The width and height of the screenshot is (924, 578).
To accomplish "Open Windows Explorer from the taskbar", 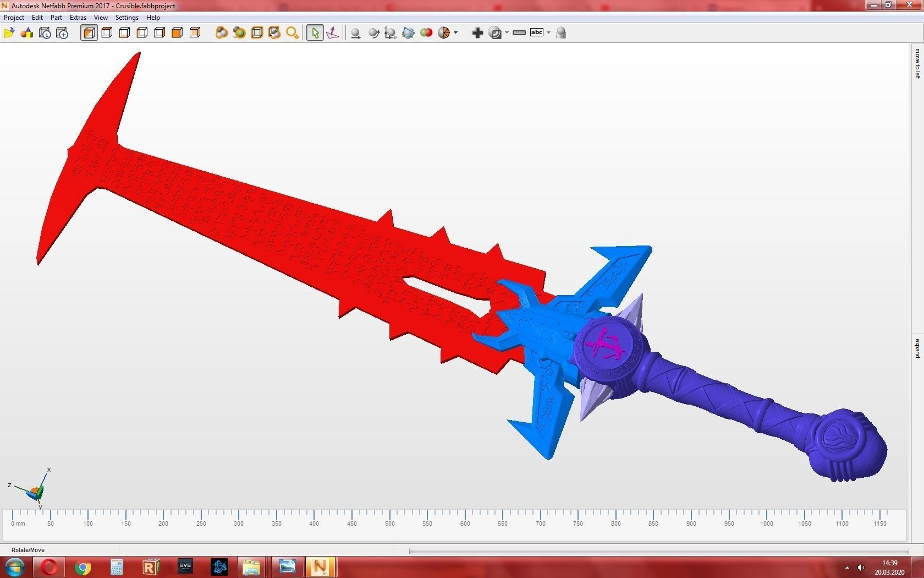I will click(x=251, y=567).
